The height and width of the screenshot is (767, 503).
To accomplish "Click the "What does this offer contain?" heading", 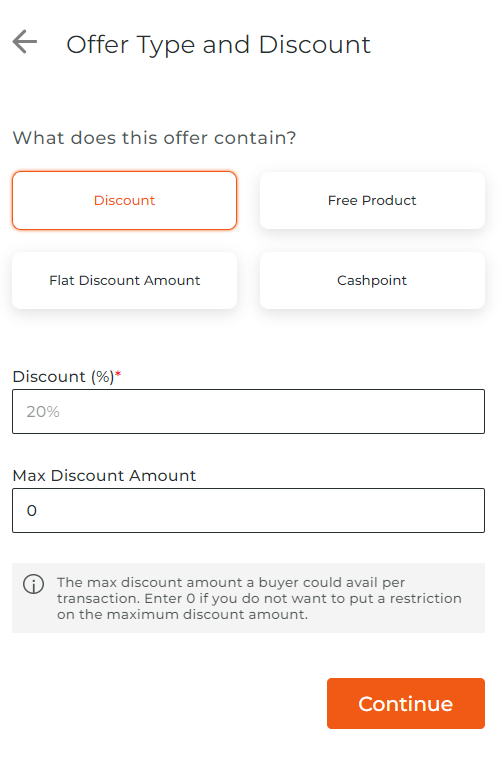I will [155, 138].
